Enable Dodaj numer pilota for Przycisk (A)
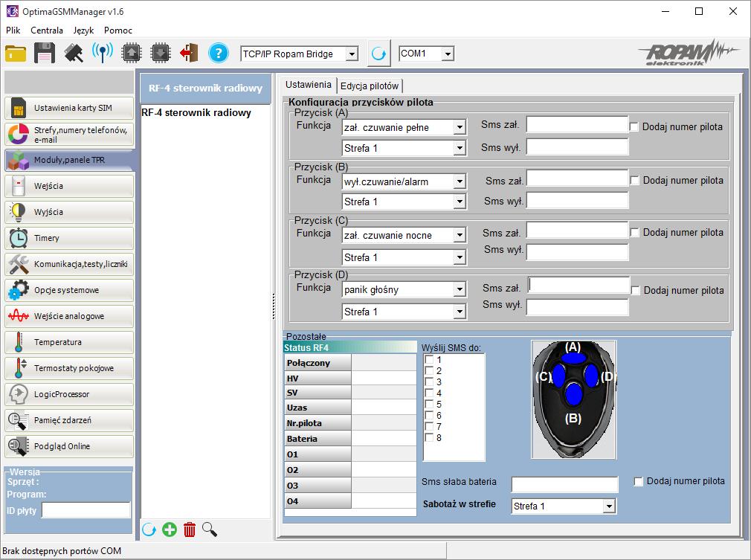The image size is (751, 560). click(x=634, y=127)
